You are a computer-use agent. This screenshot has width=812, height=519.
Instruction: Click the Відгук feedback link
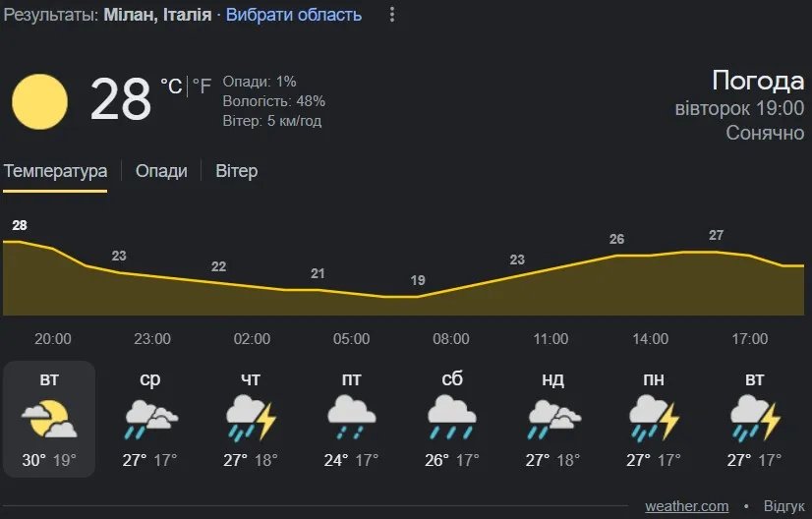(x=783, y=506)
